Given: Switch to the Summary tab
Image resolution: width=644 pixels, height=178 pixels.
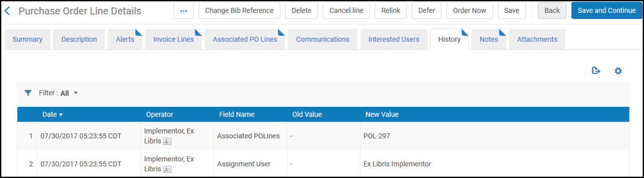Looking at the screenshot, I should (x=28, y=39).
